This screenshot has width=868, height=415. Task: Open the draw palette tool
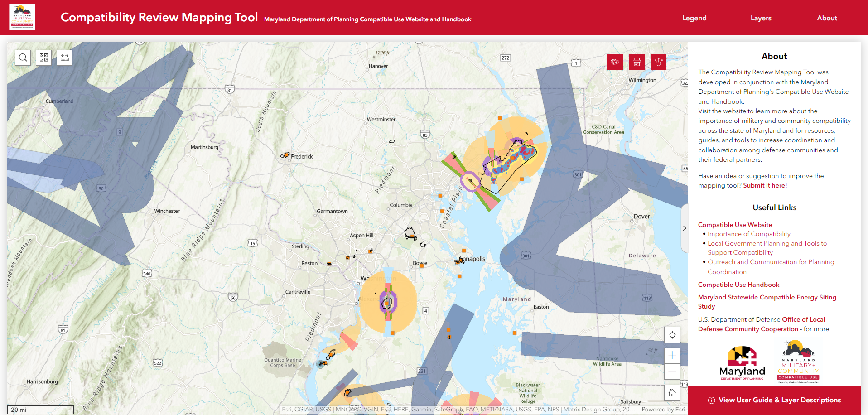click(615, 62)
